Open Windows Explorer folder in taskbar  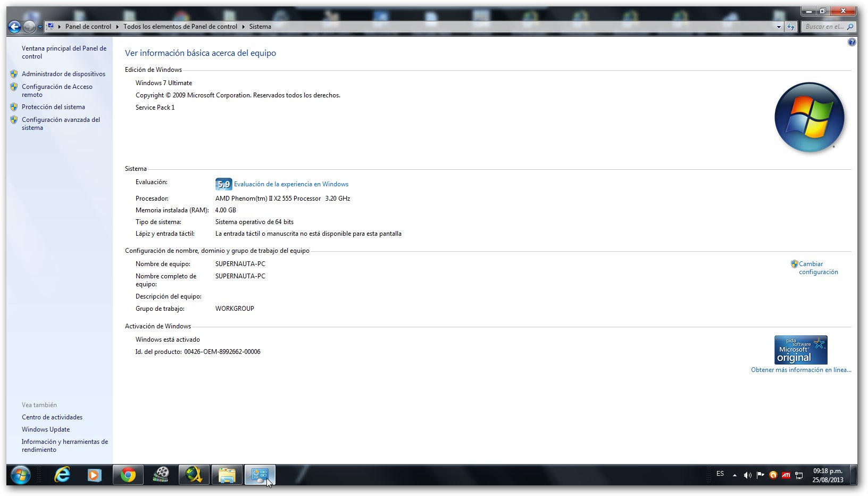(x=227, y=475)
